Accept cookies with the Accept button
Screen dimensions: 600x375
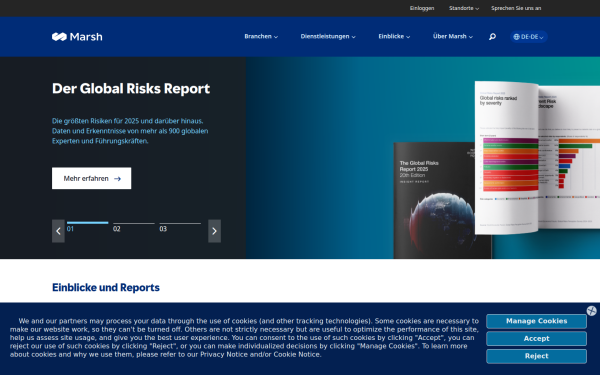pos(536,339)
